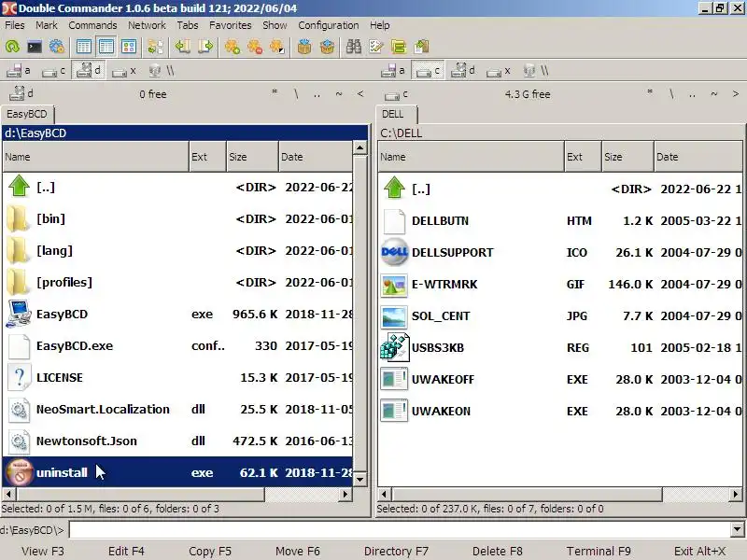Sort right panel by Ext column
This screenshot has height=560, width=747.
(583, 157)
